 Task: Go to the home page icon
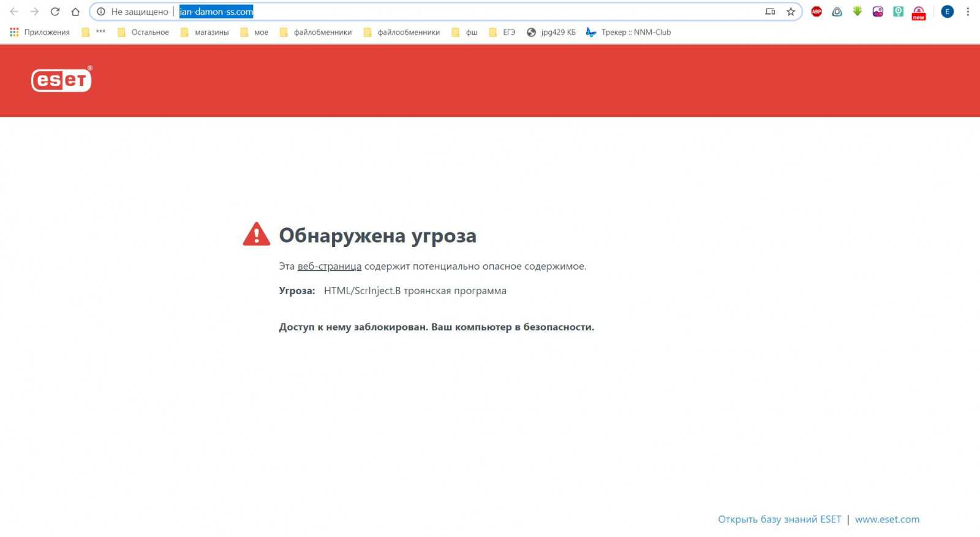[75, 12]
